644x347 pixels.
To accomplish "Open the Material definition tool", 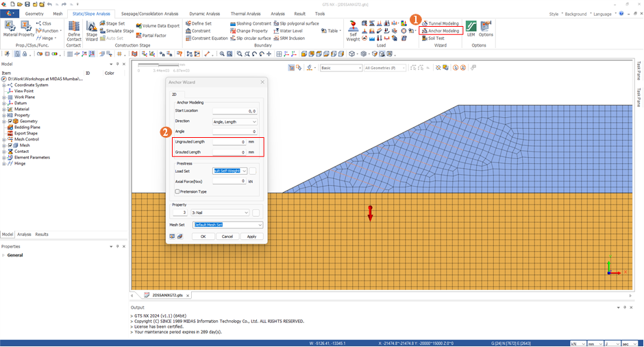I will [x=10, y=29].
